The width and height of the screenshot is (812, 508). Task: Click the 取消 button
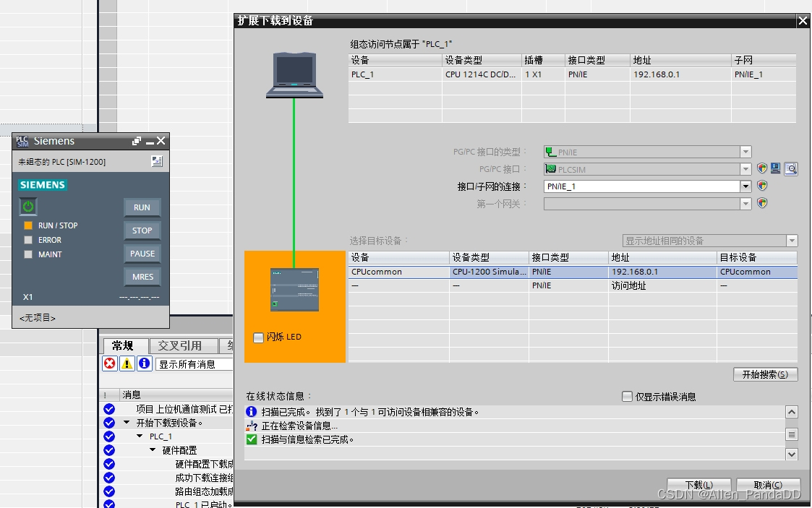(768, 486)
